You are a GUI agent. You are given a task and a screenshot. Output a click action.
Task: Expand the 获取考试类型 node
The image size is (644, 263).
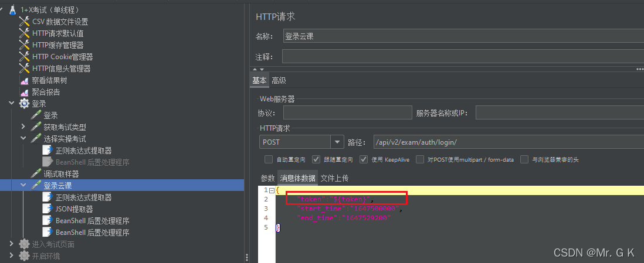pos(23,127)
